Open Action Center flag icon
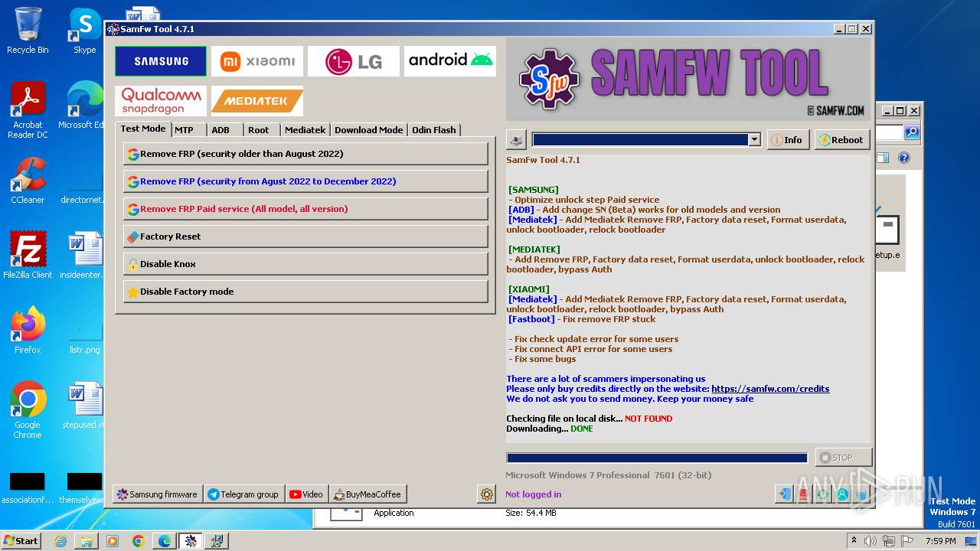Screen dimensions: 980x551 click(909, 541)
